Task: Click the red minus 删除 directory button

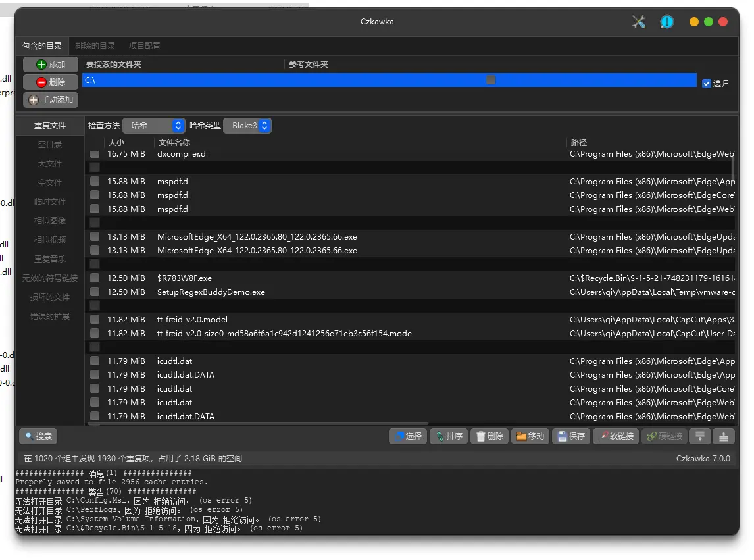Action: click(x=51, y=82)
